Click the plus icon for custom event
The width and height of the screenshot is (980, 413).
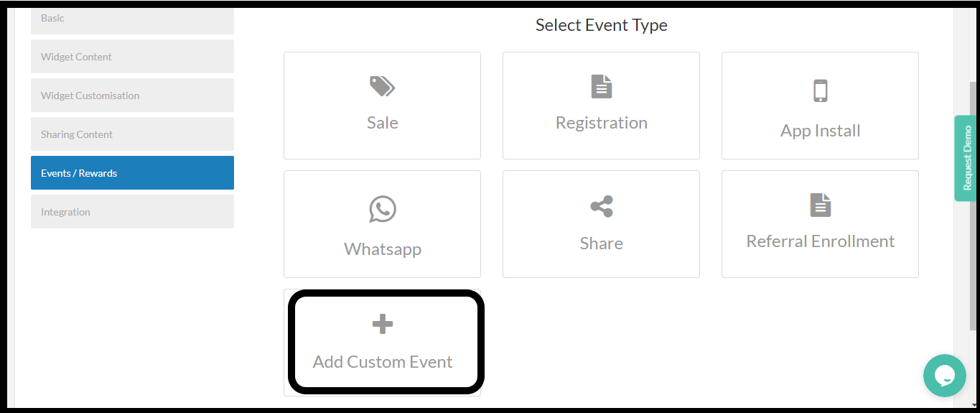tap(382, 325)
